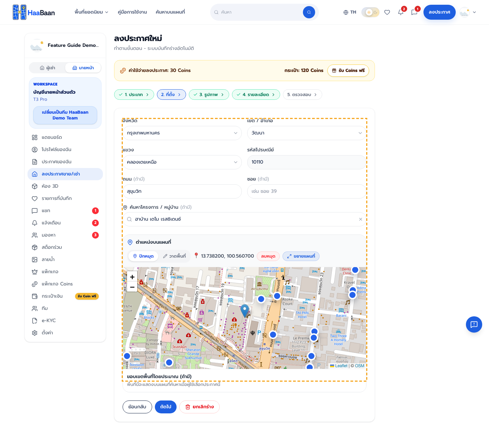Open แดชบอร์ด from the sidebar
This screenshot has height=448, width=489.
coord(65,137)
